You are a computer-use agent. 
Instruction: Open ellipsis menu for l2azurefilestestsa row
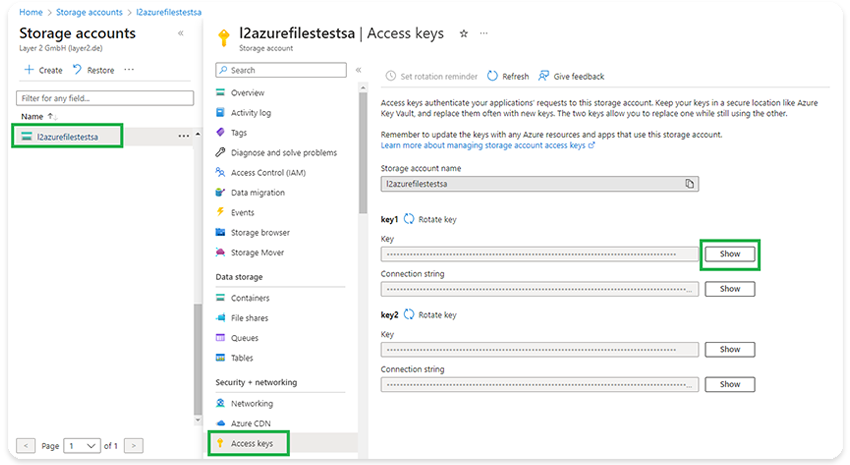pos(183,135)
